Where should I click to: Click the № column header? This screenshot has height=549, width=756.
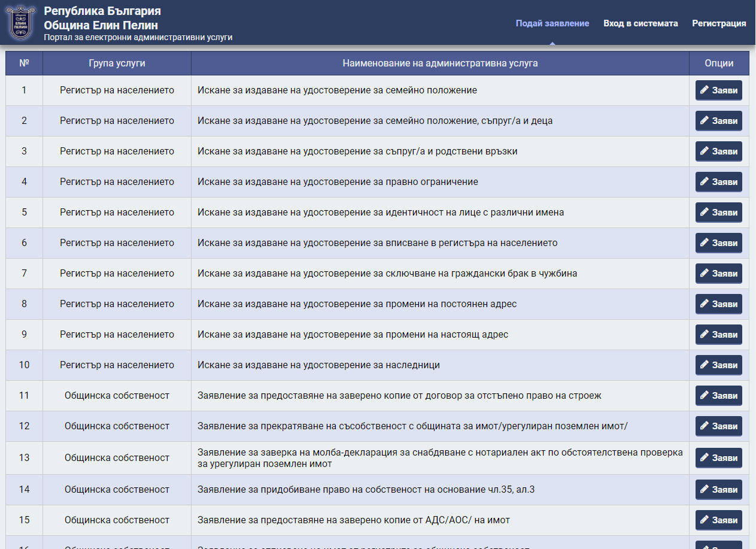coord(24,63)
